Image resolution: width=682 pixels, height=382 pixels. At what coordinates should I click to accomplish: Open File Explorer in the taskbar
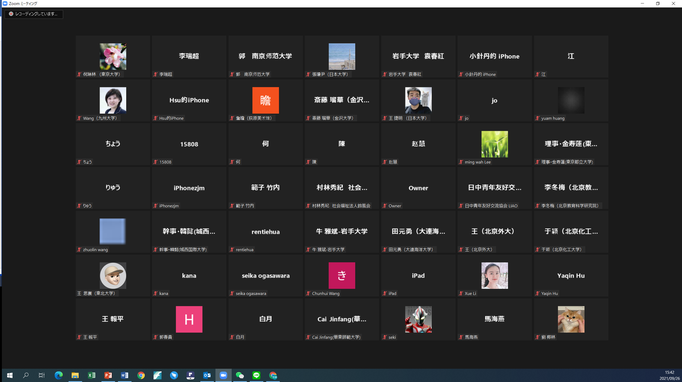tap(75, 375)
